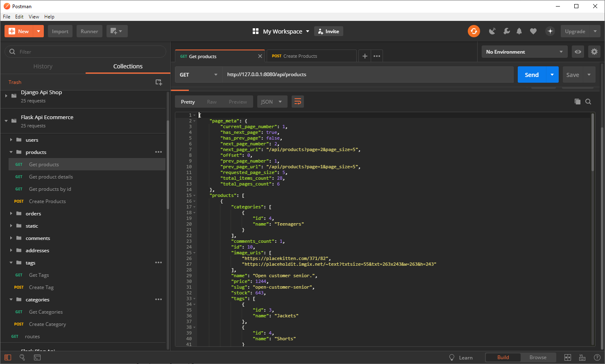This screenshot has width=605, height=364.
Task: Toggle two-pane layout icon
Action: [568, 357]
